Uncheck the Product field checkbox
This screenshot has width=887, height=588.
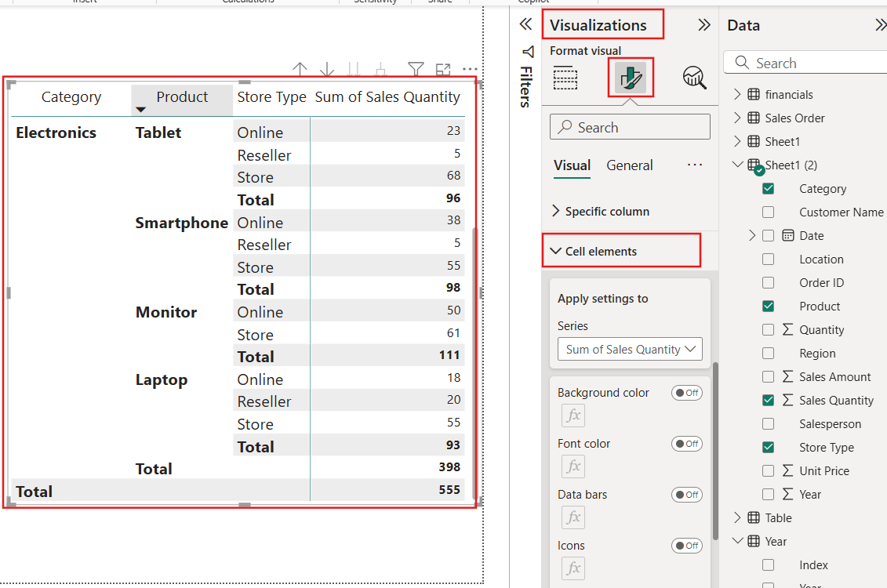coord(769,306)
